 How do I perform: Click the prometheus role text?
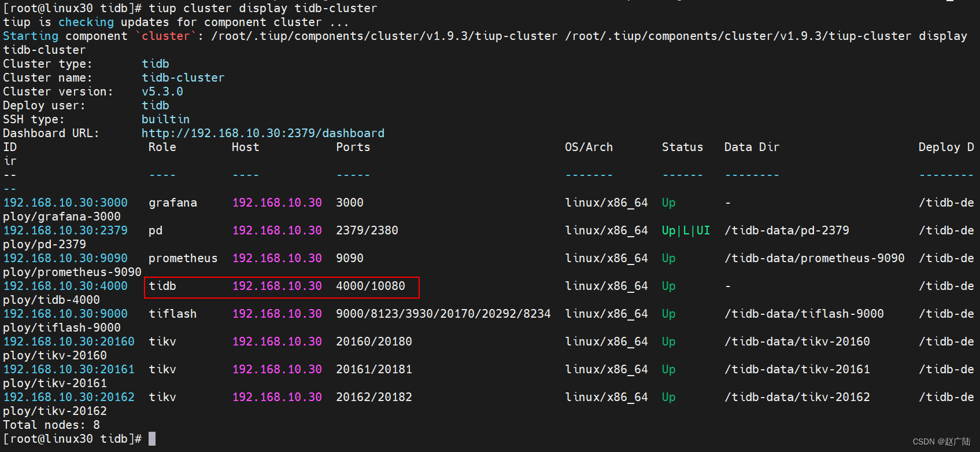(x=183, y=258)
